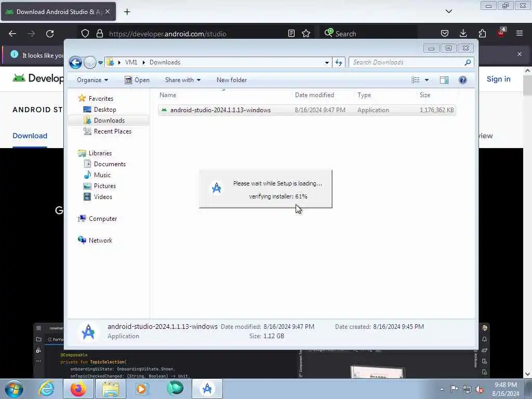The image size is (532, 399).
Task: Open the Share with menu
Action: (x=182, y=80)
